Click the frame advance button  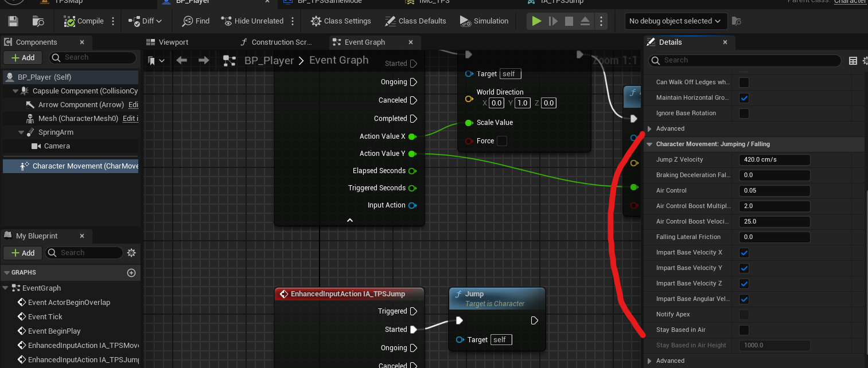click(553, 21)
